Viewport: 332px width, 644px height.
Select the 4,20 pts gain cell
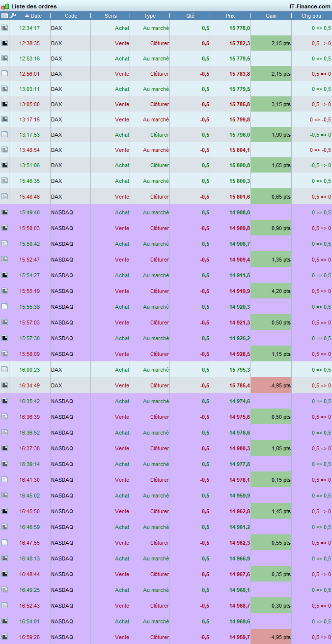[271, 291]
